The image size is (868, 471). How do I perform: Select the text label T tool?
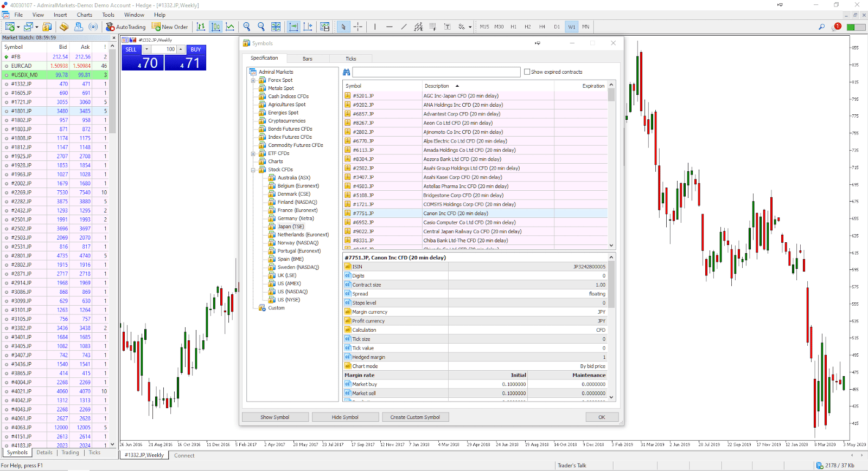[447, 27]
